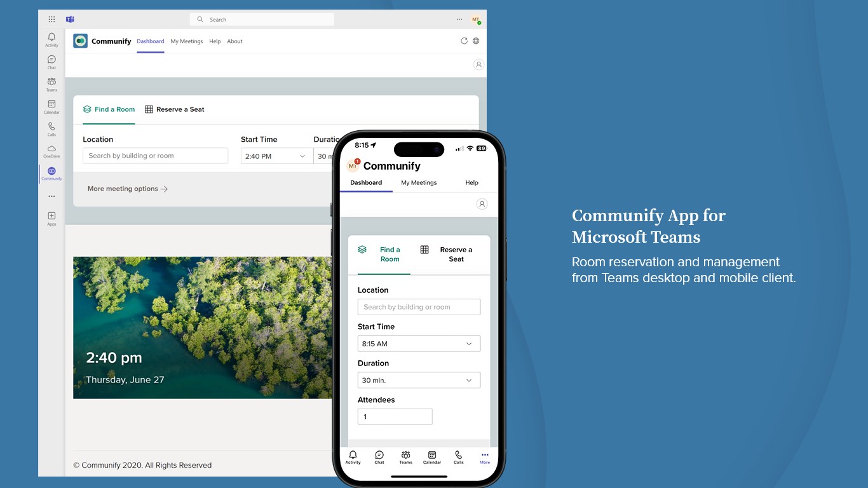868x488 pixels.
Task: Open MT profile avatar in Teams title bar
Action: [x=475, y=20]
